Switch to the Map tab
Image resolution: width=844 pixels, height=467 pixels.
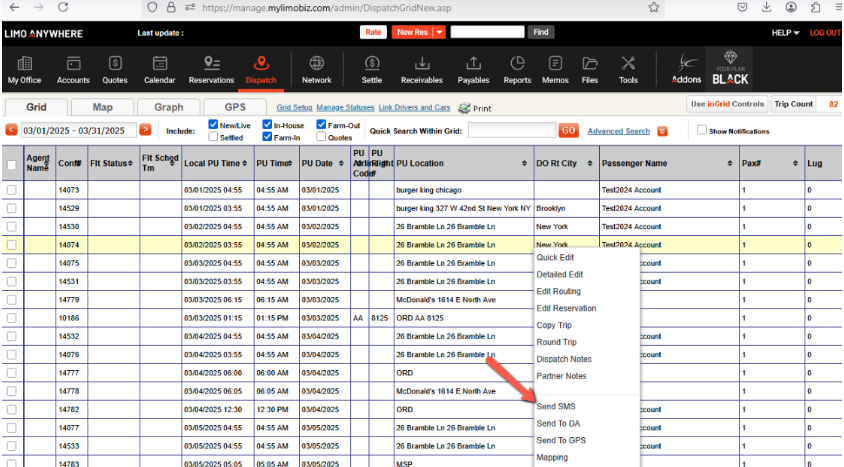tap(102, 107)
